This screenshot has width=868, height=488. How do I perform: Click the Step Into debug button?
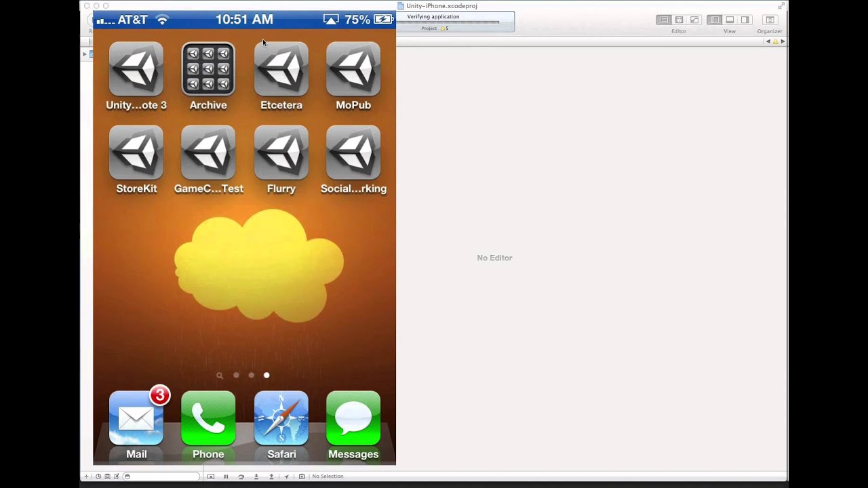pyautogui.click(x=256, y=476)
